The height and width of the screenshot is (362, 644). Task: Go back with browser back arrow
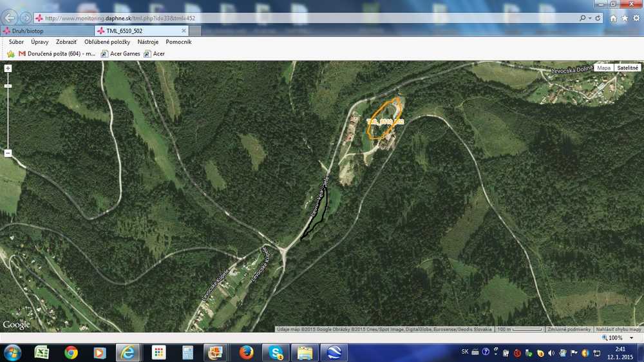point(10,18)
